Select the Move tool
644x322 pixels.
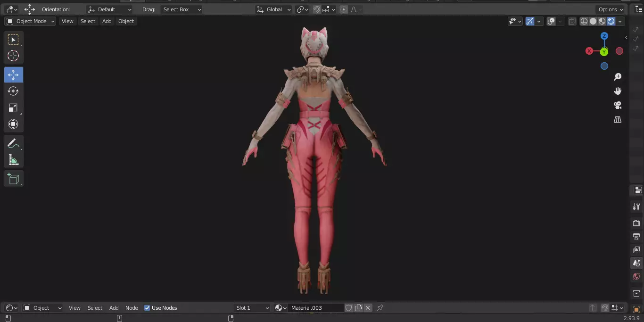pyautogui.click(x=13, y=75)
